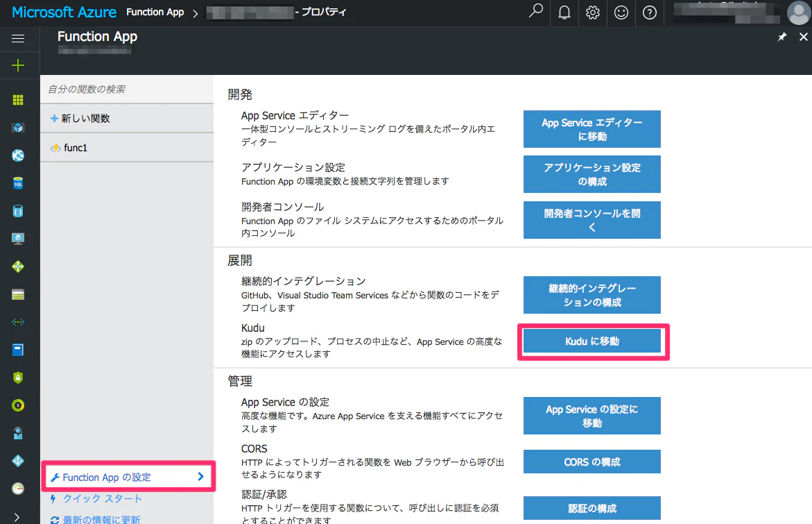Close the Function App blade
Screen dimensions: 812x524
click(x=803, y=37)
